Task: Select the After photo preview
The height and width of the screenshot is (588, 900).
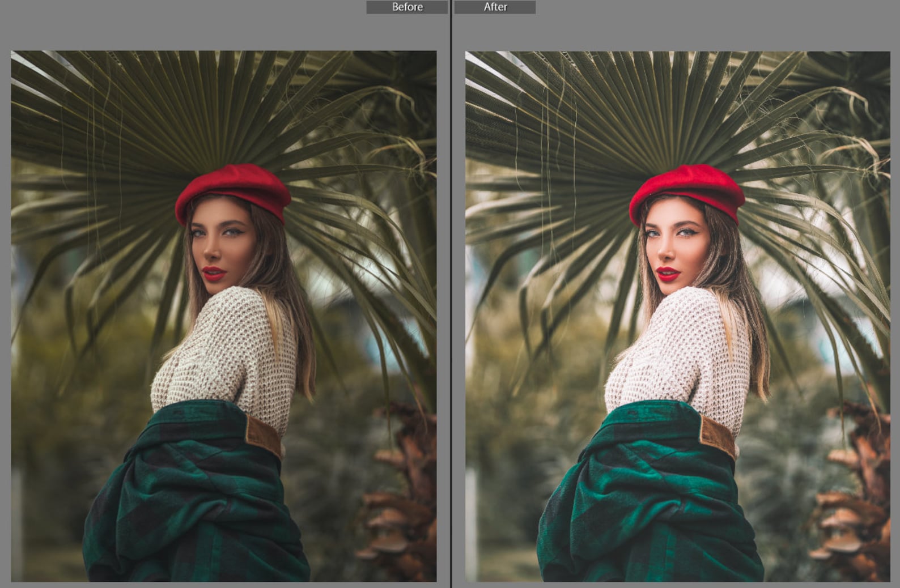Action: pyautogui.click(x=678, y=316)
